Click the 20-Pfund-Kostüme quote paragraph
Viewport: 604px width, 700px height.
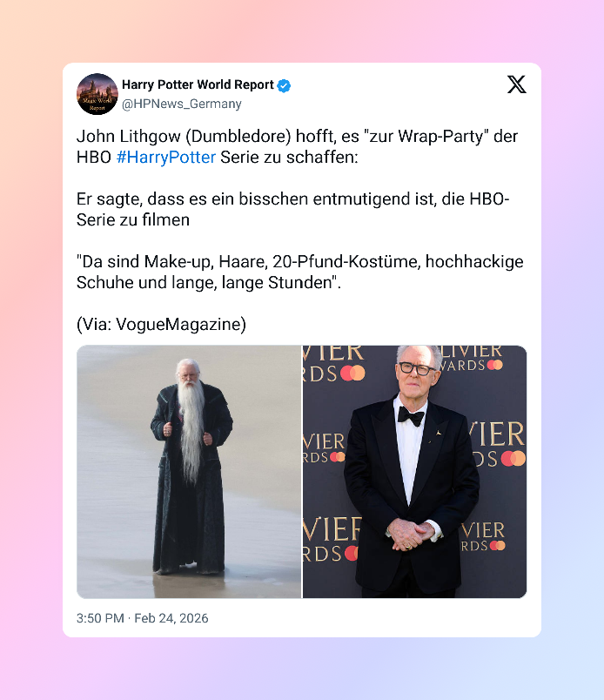pos(300,272)
